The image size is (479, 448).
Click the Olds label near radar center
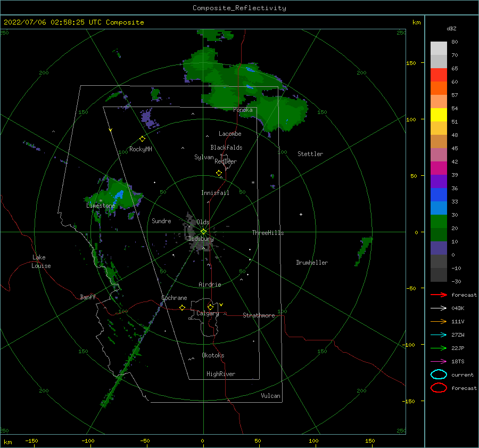point(203,222)
